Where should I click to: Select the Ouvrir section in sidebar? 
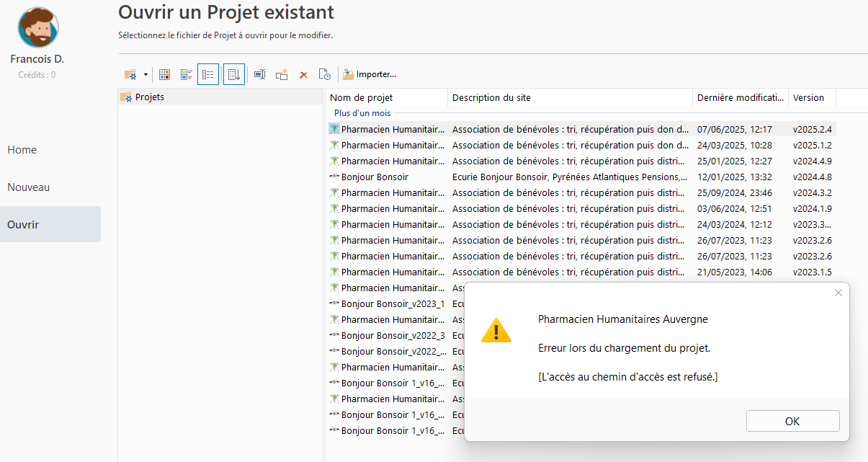pyautogui.click(x=50, y=224)
